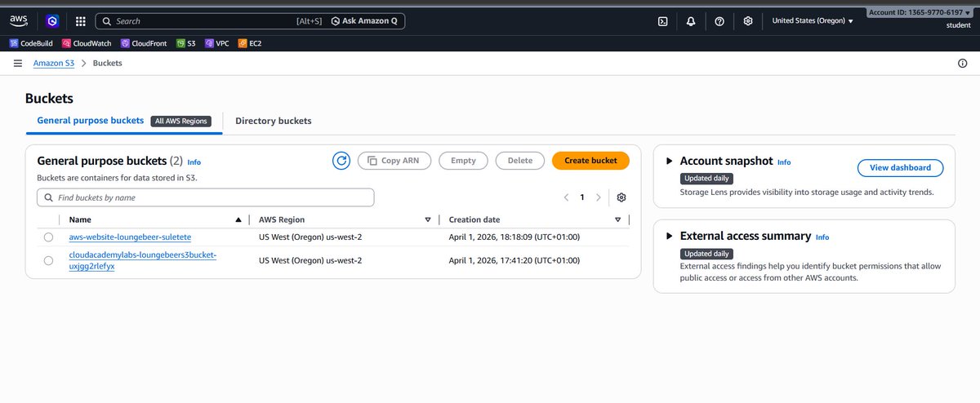The width and height of the screenshot is (980, 403).
Task: Open the CodeBuild favorite shortcut
Action: 31,43
